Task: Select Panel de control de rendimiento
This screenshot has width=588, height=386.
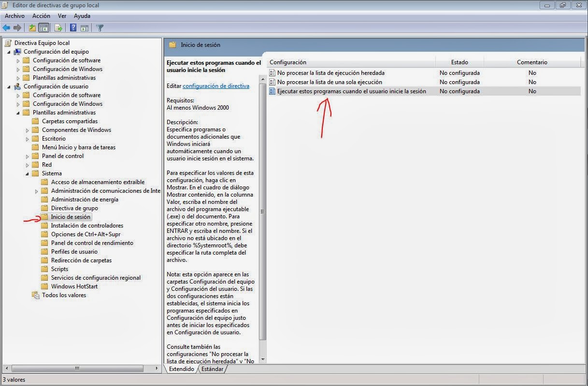Action: tap(92, 243)
